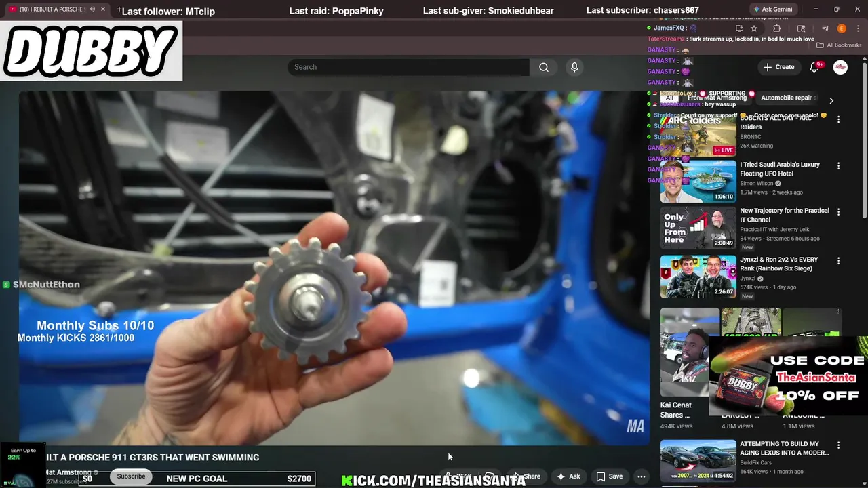
Task: Open the Simon Wilson channel name
Action: coord(757,184)
